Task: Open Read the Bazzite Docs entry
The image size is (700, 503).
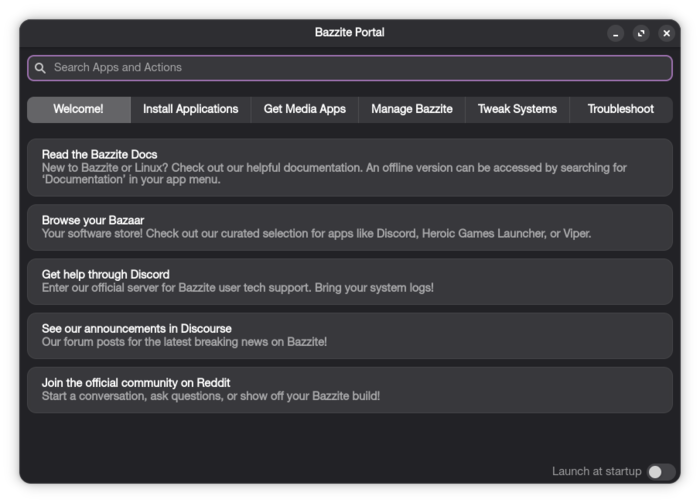Action: (x=350, y=167)
